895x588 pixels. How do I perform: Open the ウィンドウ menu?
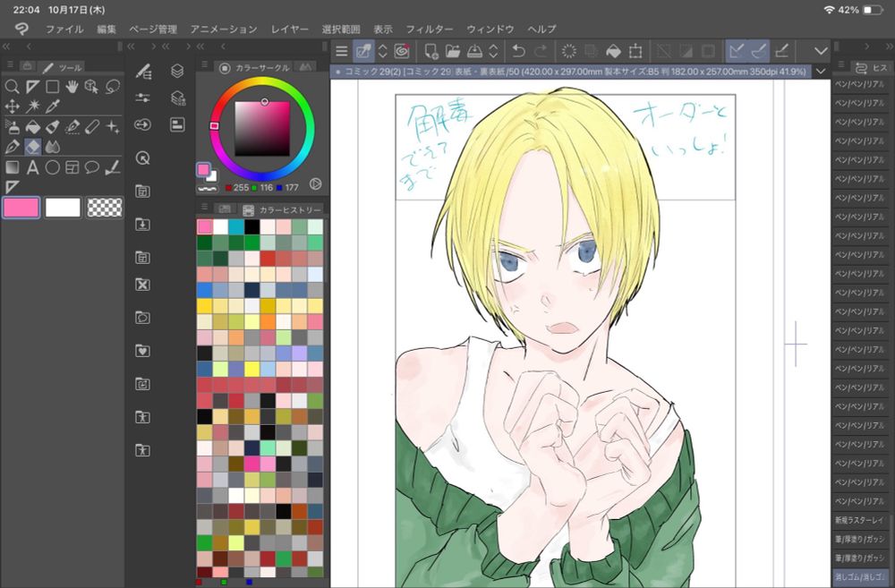pos(490,30)
